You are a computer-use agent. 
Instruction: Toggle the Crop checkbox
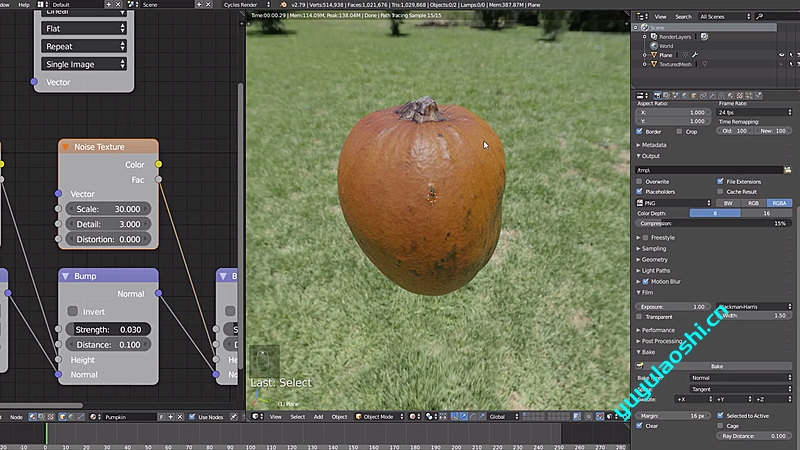679,131
